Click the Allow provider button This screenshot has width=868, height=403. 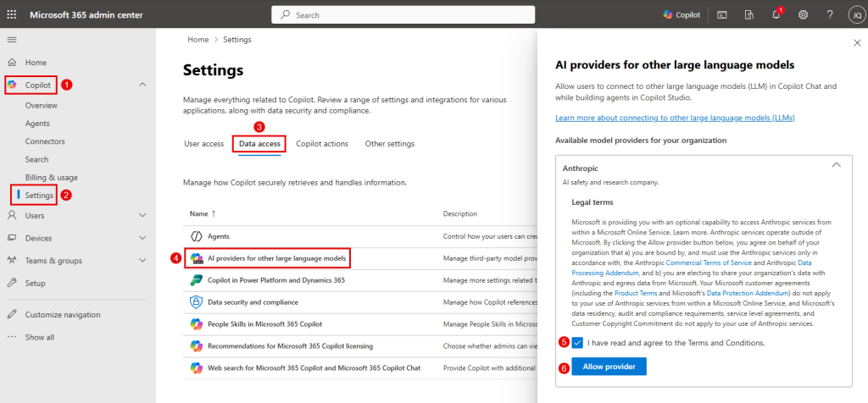pyautogui.click(x=609, y=366)
